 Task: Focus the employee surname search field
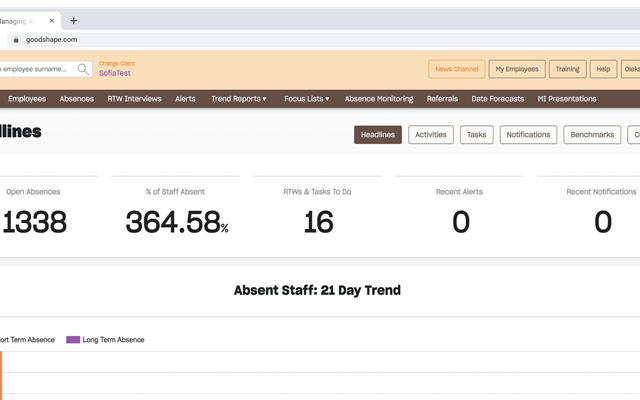tap(39, 69)
